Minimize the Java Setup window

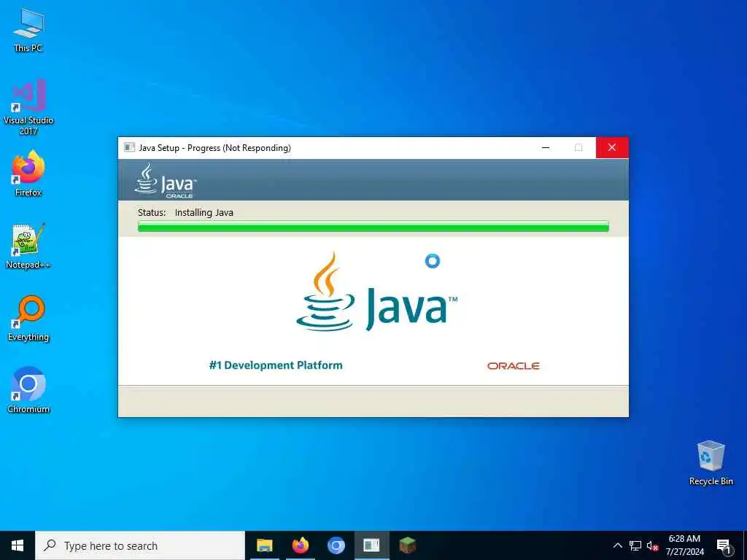point(546,147)
